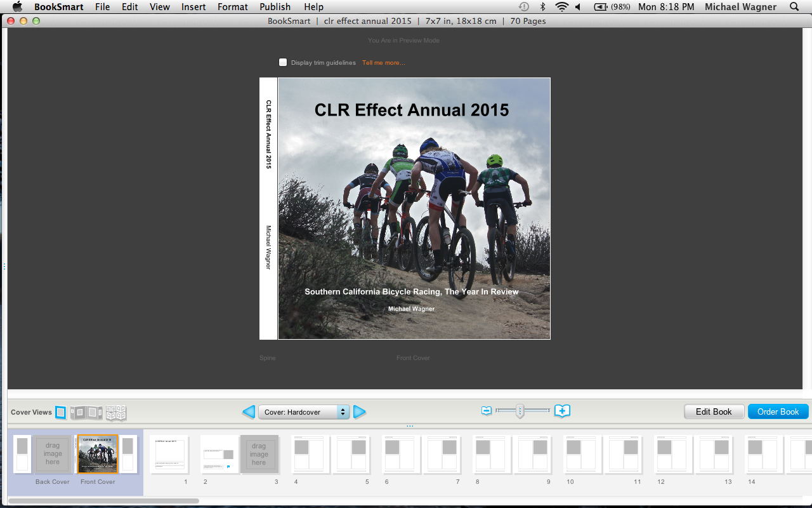Click the author name 'Michael Wagner' on the front cover
The height and width of the screenshot is (508, 812).
tap(412, 309)
